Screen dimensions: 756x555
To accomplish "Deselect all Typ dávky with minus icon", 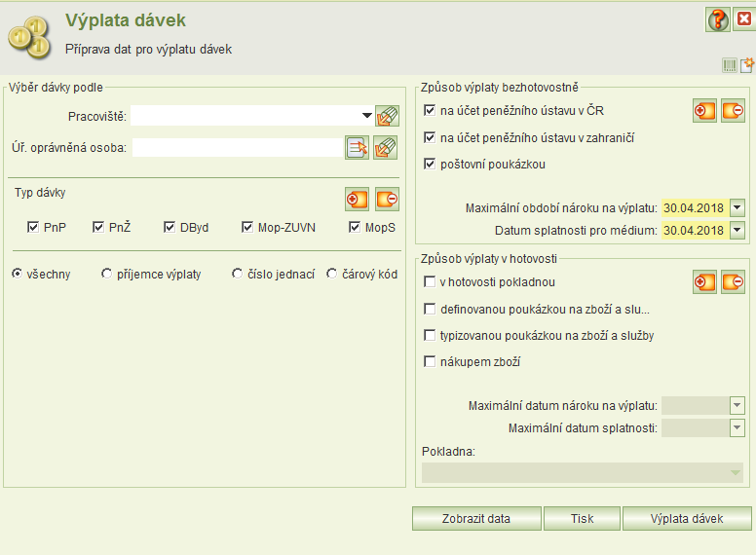I will pyautogui.click(x=387, y=199).
